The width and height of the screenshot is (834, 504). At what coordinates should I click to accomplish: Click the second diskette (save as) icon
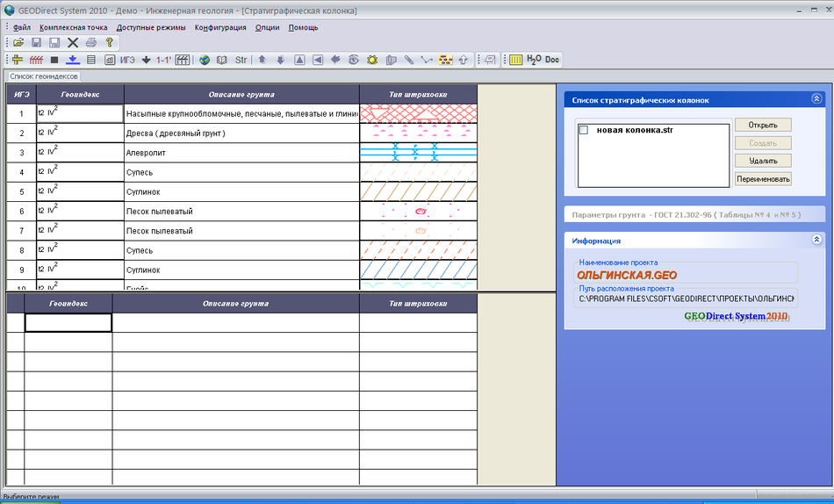(x=54, y=42)
